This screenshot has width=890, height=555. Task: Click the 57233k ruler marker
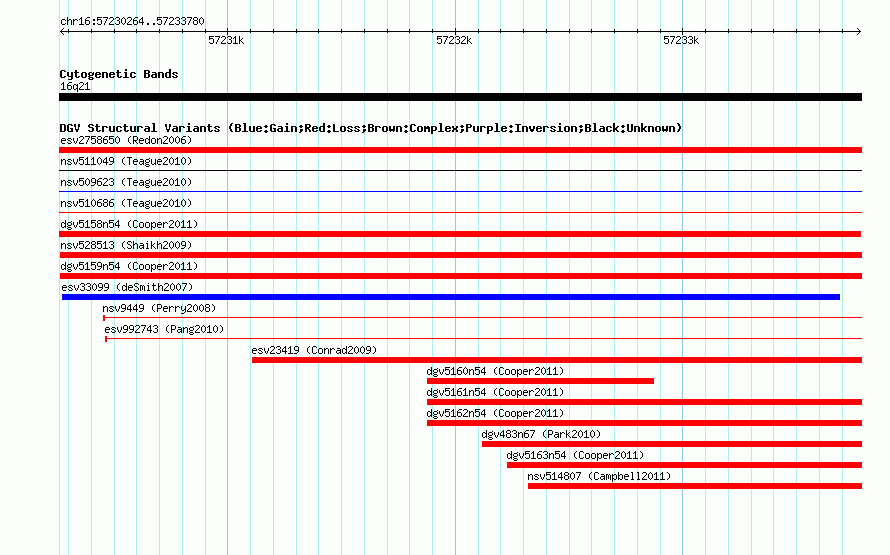(681, 40)
